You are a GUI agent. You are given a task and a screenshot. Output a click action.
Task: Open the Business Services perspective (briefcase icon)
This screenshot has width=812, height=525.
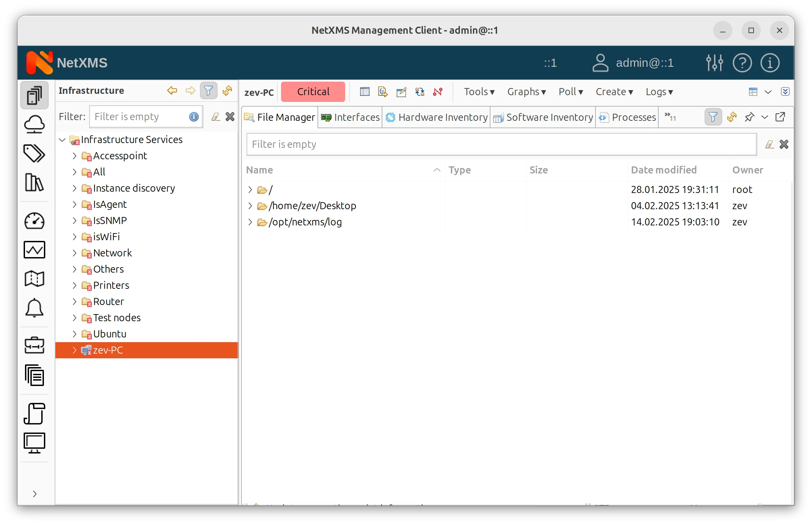(x=34, y=346)
